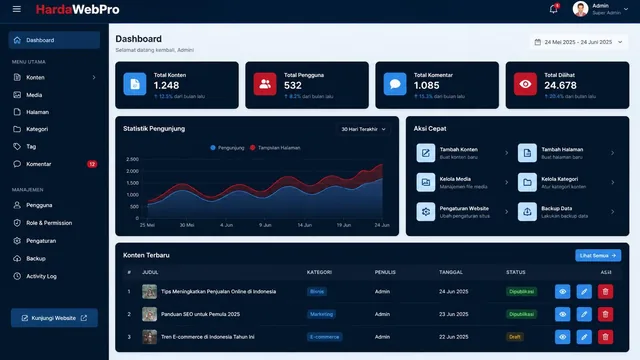Toggle the Tampilan Halaman legend red dot

[253, 148]
